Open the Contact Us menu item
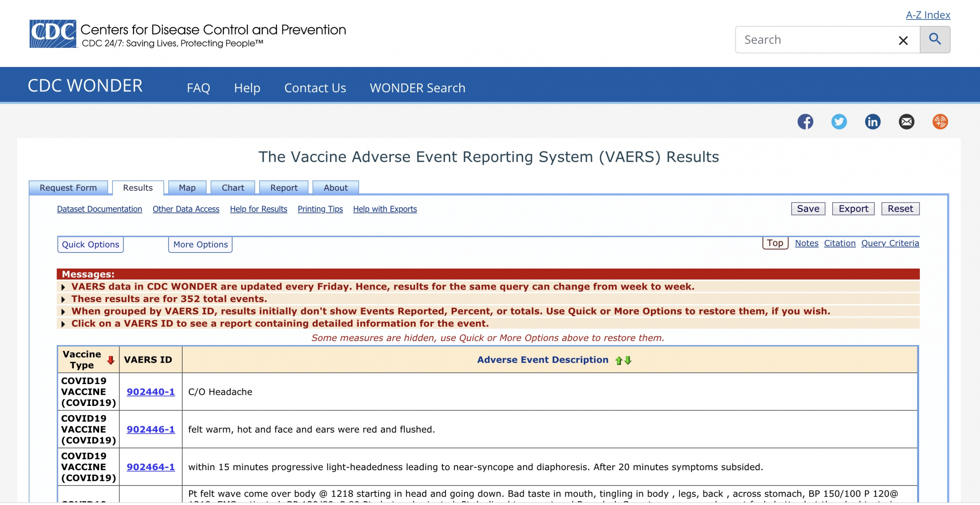The image size is (980, 505). pyautogui.click(x=315, y=88)
